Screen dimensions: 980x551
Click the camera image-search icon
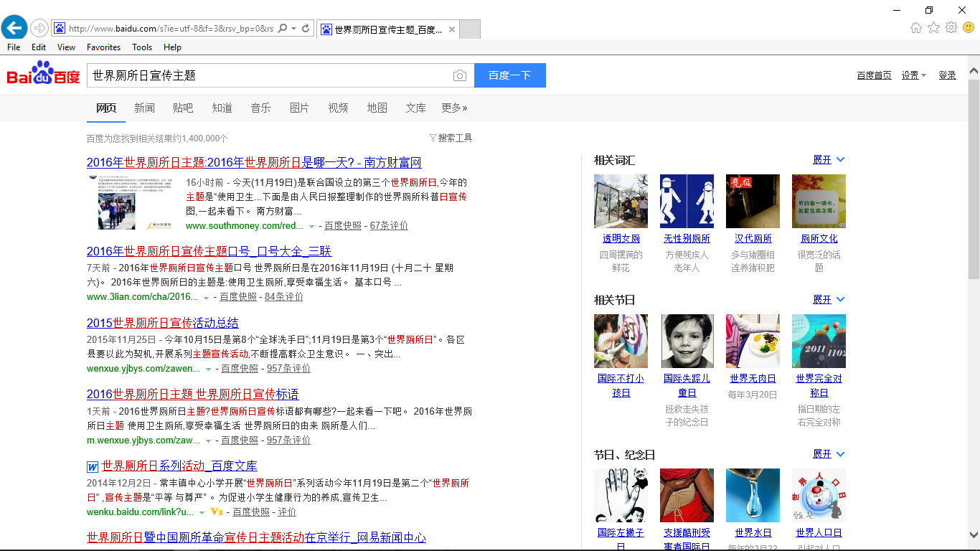[x=460, y=76]
